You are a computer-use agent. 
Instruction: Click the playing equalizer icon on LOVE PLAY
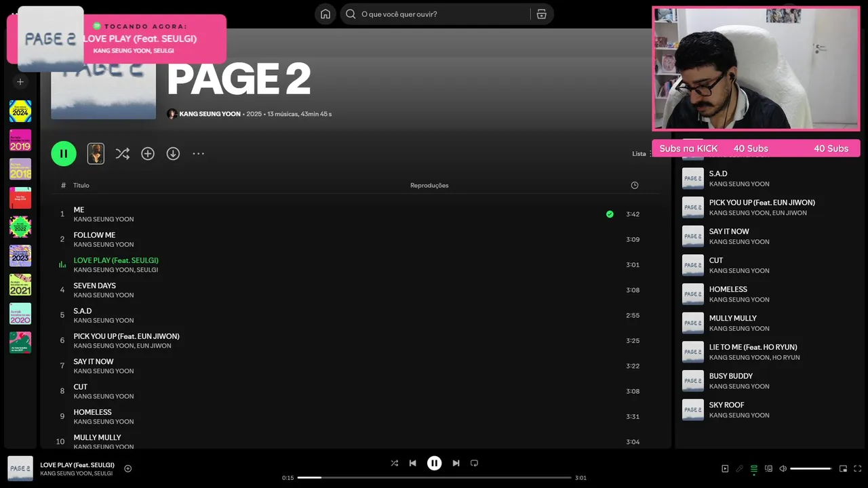pyautogui.click(x=62, y=264)
